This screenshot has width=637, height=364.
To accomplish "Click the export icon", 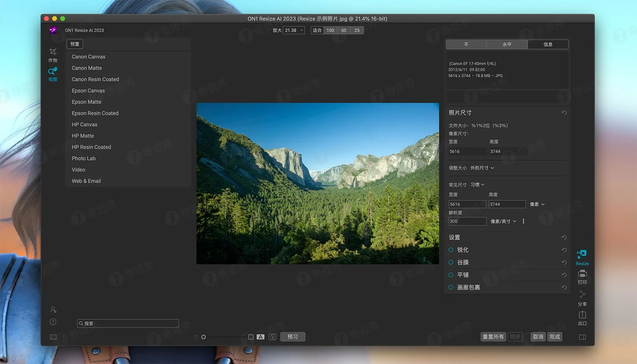I will pyautogui.click(x=582, y=315).
